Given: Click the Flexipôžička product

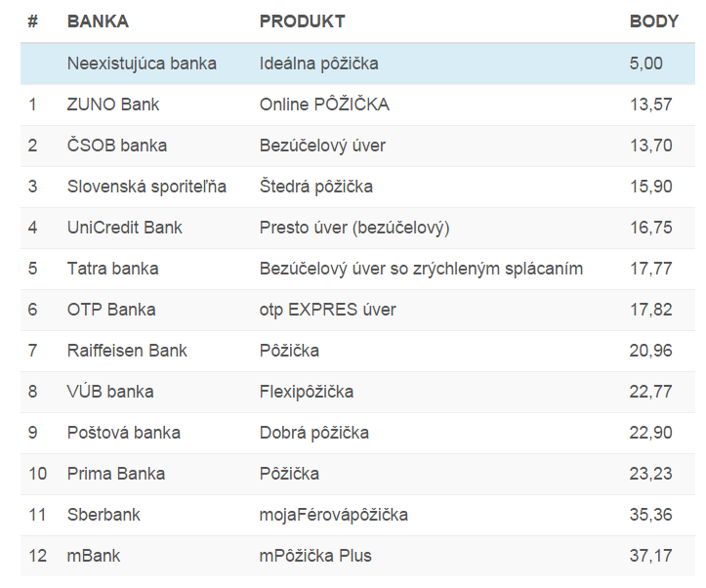Looking at the screenshot, I should [x=307, y=392].
